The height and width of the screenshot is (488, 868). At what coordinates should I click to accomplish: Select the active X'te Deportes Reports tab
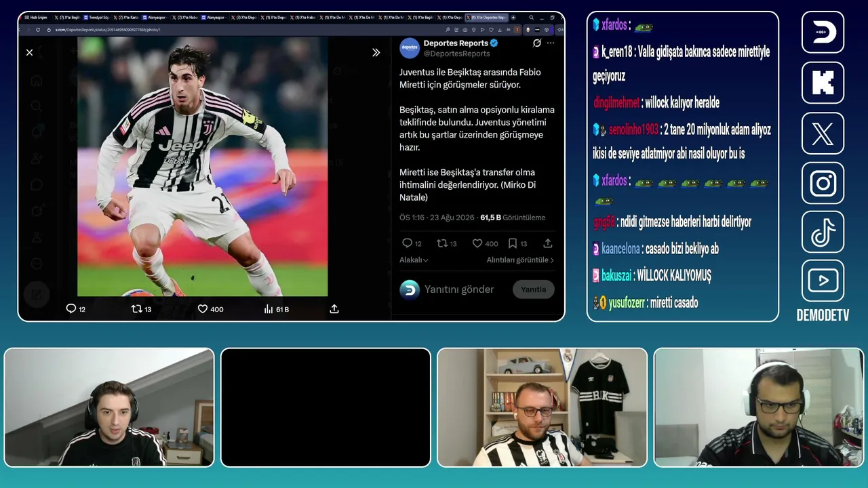[x=486, y=18]
